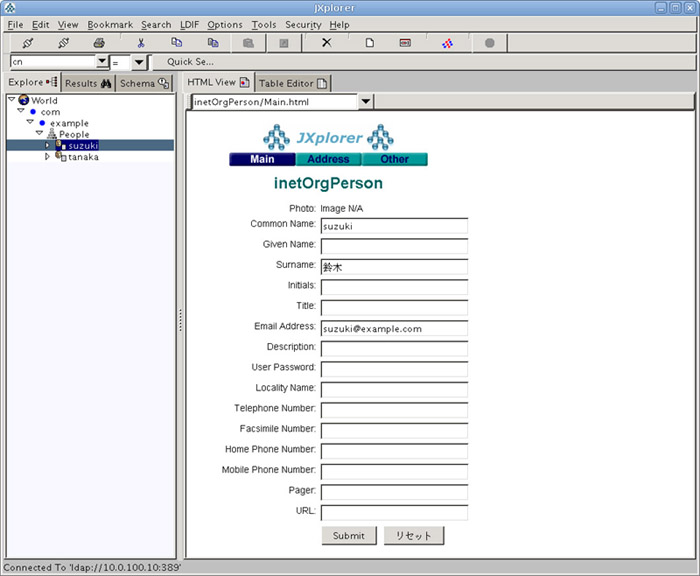This screenshot has width=700, height=576.
Task: Click the greyed-out Paste toolbar icon
Action: pyautogui.click(x=248, y=43)
